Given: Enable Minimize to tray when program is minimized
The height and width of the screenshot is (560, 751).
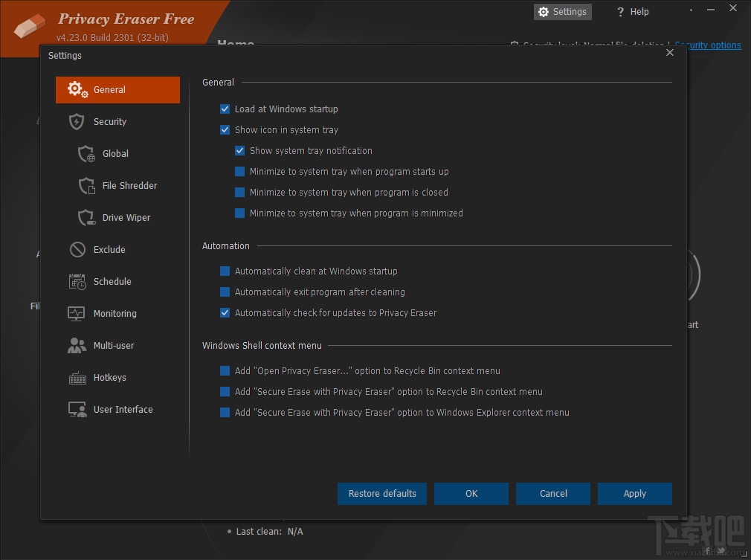Looking at the screenshot, I should point(240,213).
